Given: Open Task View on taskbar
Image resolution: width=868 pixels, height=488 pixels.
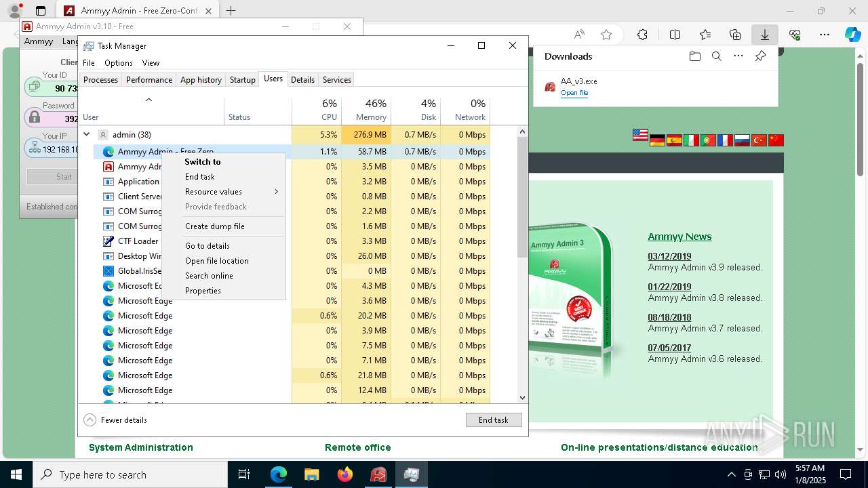Looking at the screenshot, I should coord(244,474).
